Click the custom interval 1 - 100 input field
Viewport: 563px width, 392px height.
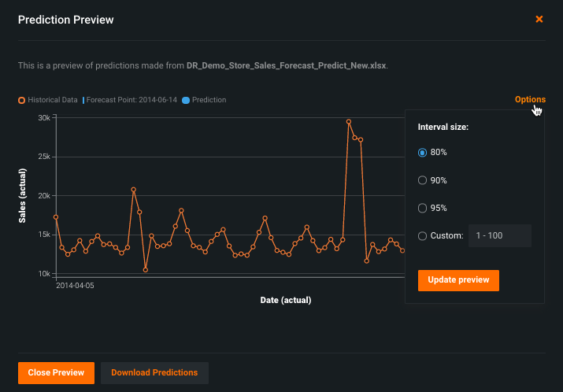point(500,236)
